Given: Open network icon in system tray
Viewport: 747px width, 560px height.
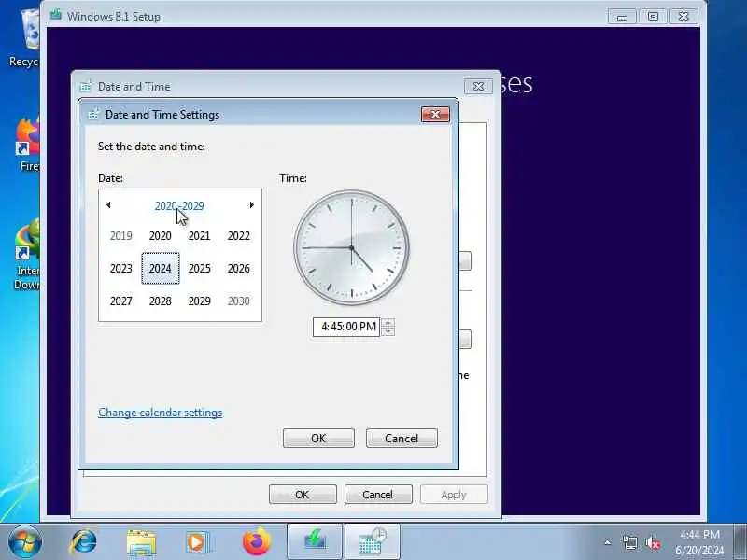Looking at the screenshot, I should click(629, 542).
